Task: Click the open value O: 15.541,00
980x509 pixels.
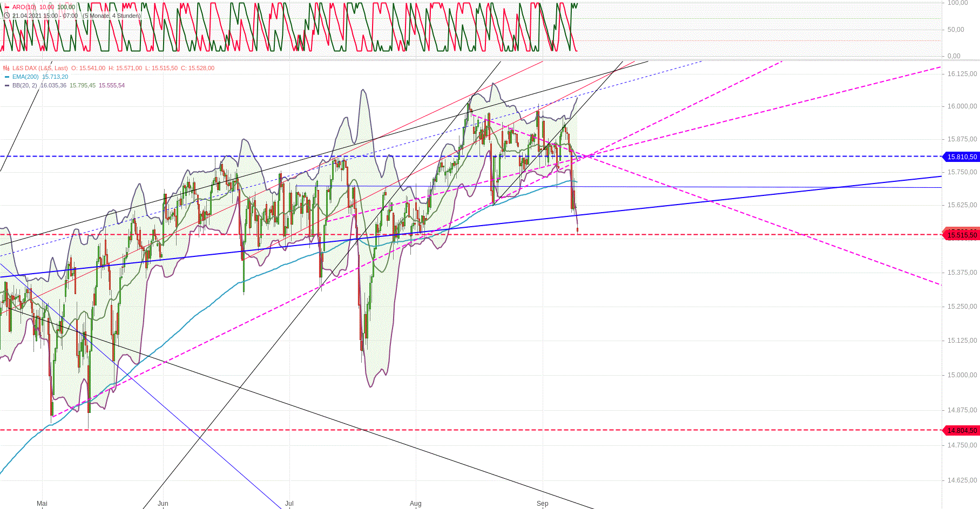Action: point(89,68)
